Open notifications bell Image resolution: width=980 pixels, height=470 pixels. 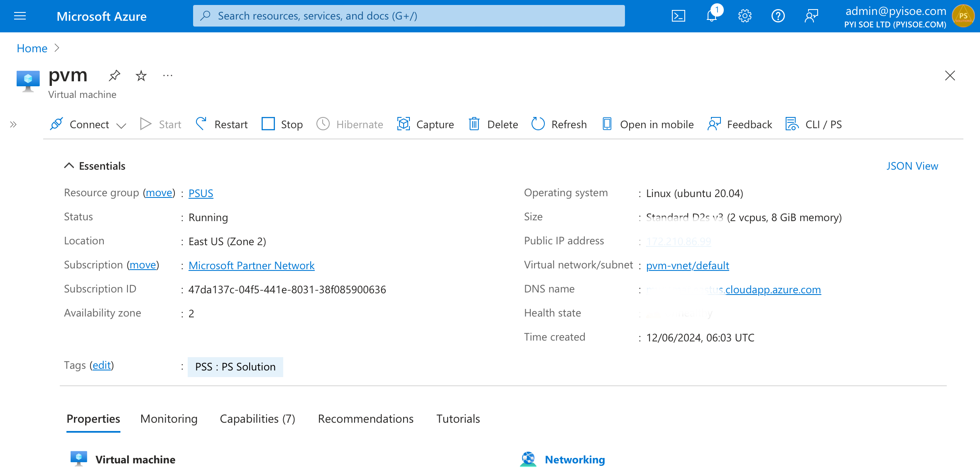click(x=712, y=16)
